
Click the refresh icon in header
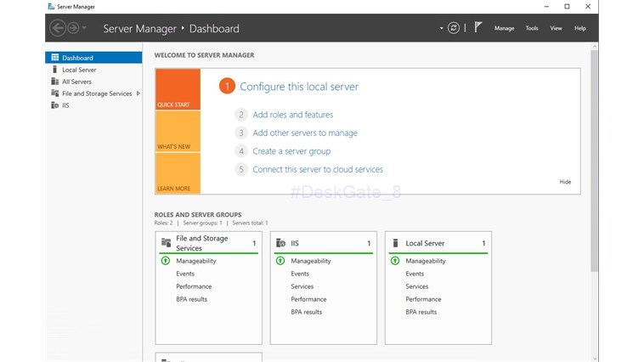[454, 28]
